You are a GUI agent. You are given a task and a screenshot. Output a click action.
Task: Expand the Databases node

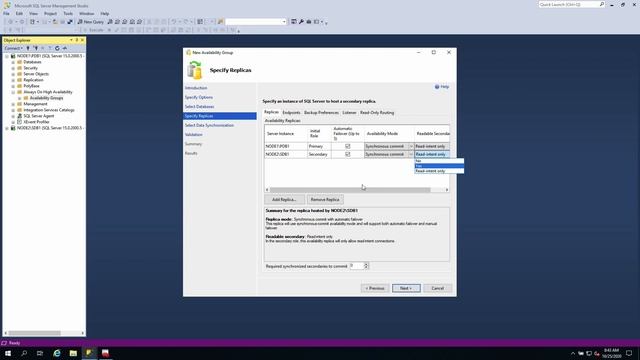click(x=13, y=62)
